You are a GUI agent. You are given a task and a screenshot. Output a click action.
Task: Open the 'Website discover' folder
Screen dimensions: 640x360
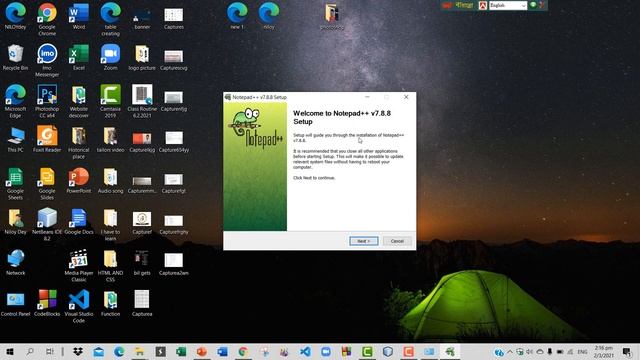tap(79, 101)
